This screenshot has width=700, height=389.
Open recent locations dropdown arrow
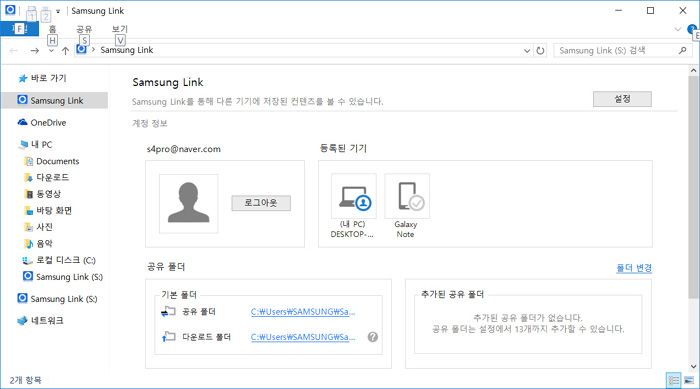point(51,50)
